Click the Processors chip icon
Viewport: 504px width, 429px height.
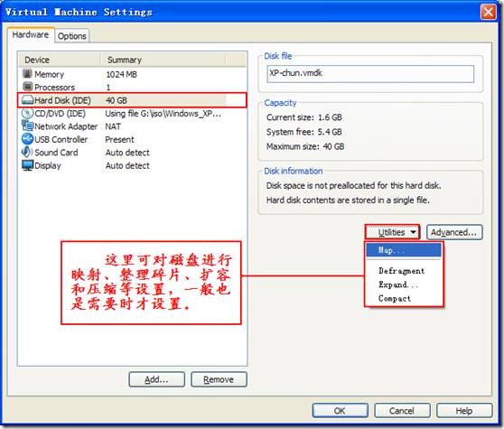point(28,87)
